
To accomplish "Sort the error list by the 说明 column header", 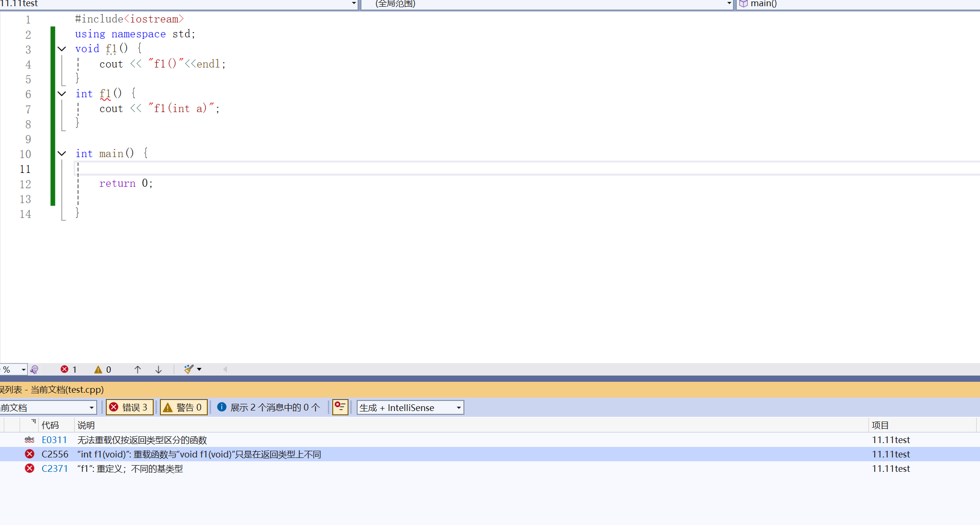I will pyautogui.click(x=86, y=425).
